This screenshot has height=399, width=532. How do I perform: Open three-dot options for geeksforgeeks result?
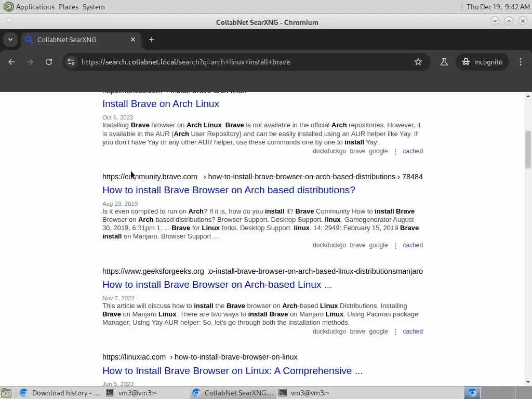tap(395, 331)
